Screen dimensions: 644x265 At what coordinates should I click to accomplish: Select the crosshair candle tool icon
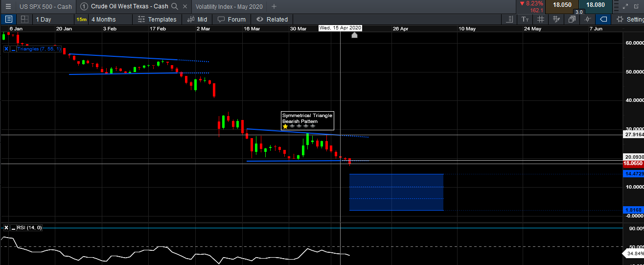pyautogui.click(x=588, y=19)
